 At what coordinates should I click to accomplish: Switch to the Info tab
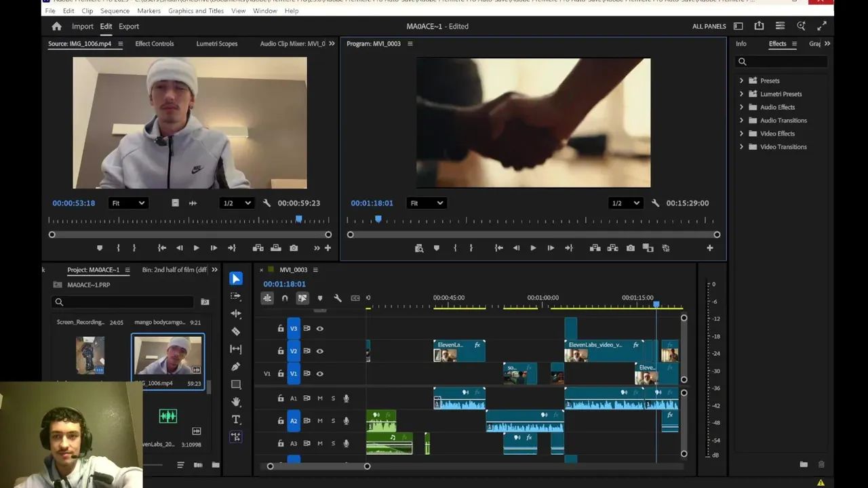coord(741,43)
